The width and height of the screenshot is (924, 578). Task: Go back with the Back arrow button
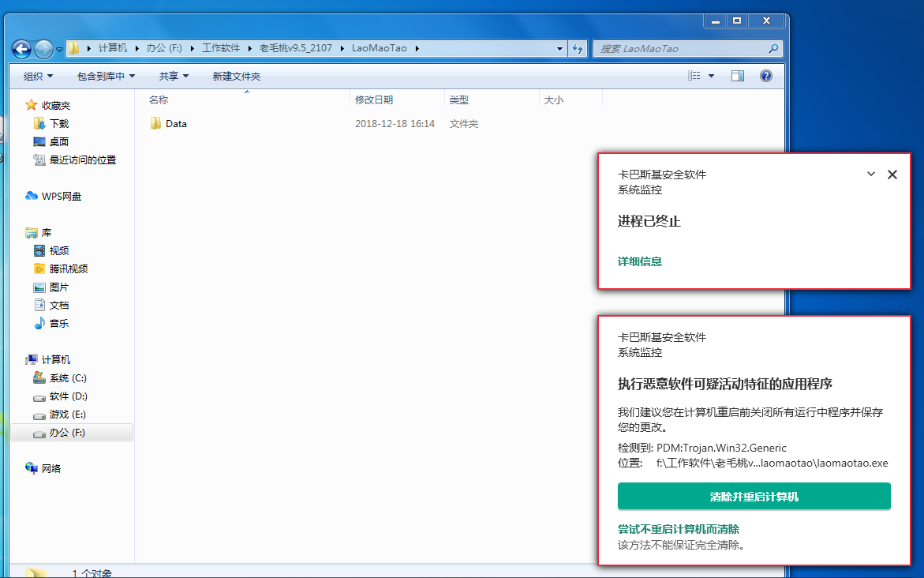(22, 49)
